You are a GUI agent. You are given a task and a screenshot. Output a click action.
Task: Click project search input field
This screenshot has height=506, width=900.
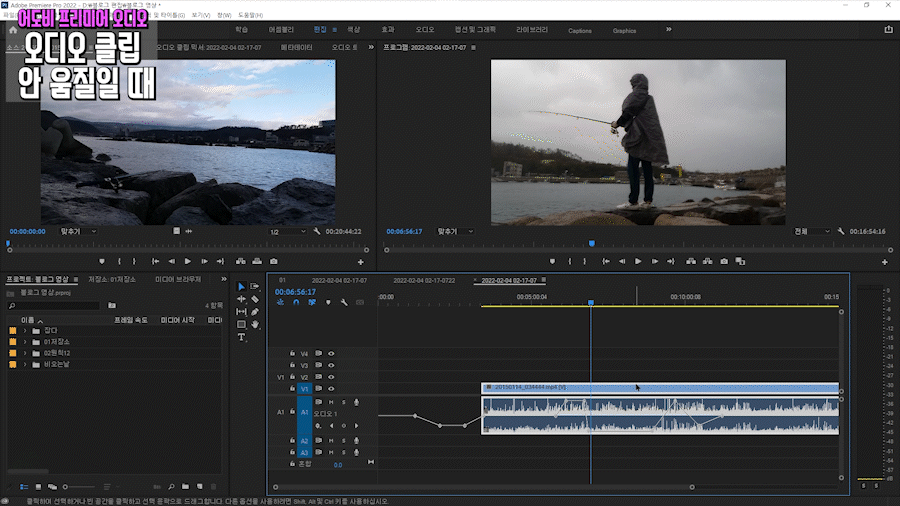pyautogui.click(x=55, y=306)
